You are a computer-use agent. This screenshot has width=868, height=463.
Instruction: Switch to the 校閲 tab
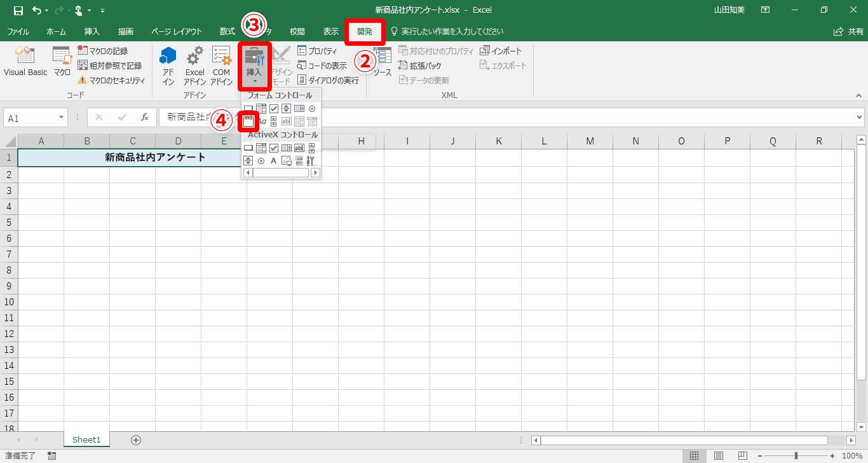[x=297, y=32]
